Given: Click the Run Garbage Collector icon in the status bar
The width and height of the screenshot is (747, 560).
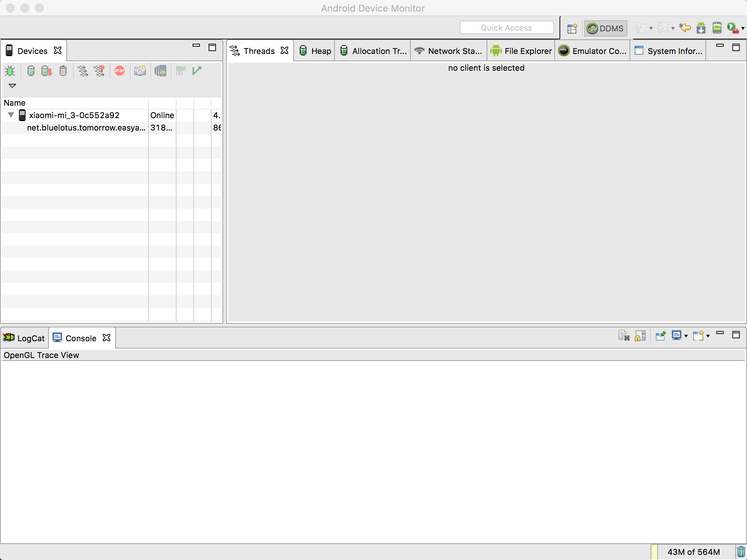Looking at the screenshot, I should pos(741,552).
